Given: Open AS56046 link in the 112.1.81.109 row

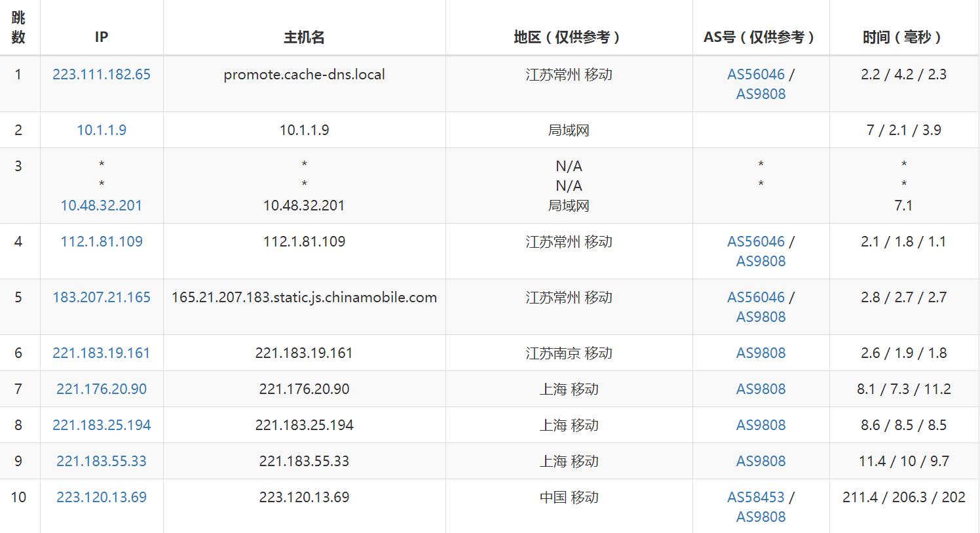Looking at the screenshot, I should (756, 241).
